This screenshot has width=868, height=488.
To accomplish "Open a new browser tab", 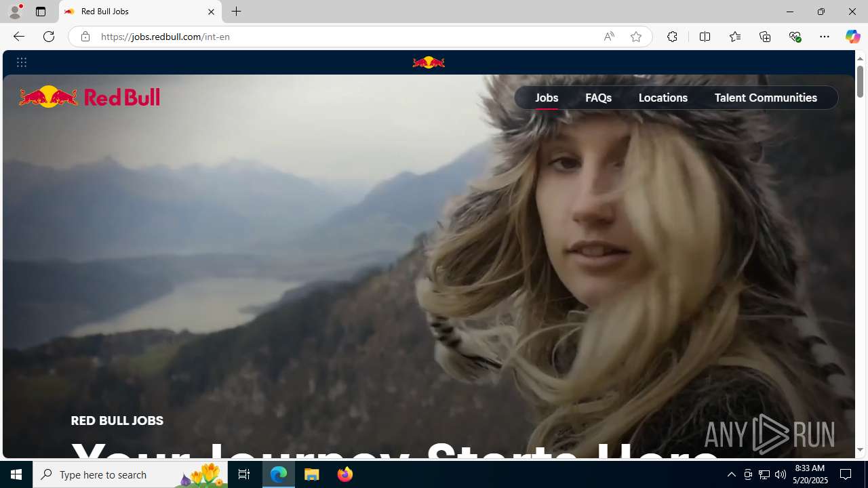I will coord(236,12).
